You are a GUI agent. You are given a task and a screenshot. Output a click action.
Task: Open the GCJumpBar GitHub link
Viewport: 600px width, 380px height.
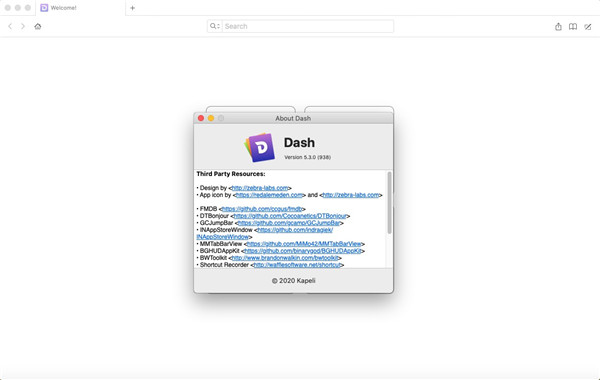[289, 223]
